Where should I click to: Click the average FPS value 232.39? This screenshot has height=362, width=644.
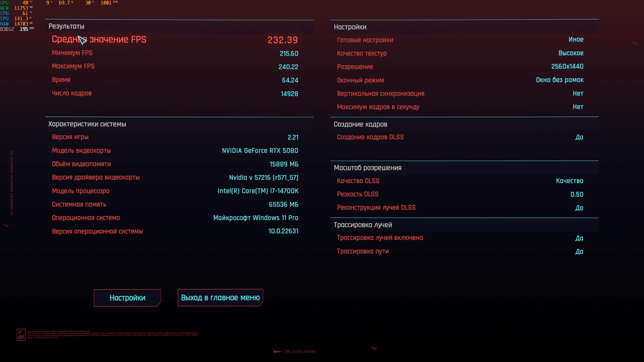pyautogui.click(x=283, y=40)
